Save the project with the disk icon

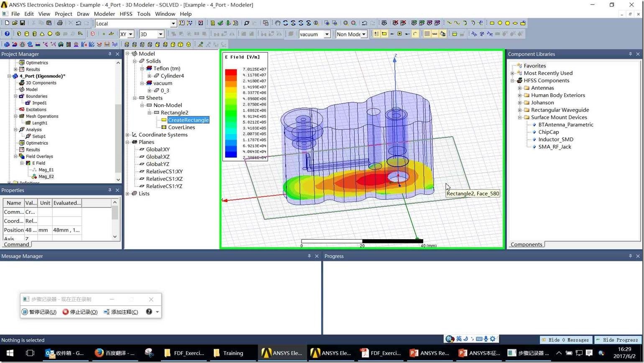click(22, 23)
